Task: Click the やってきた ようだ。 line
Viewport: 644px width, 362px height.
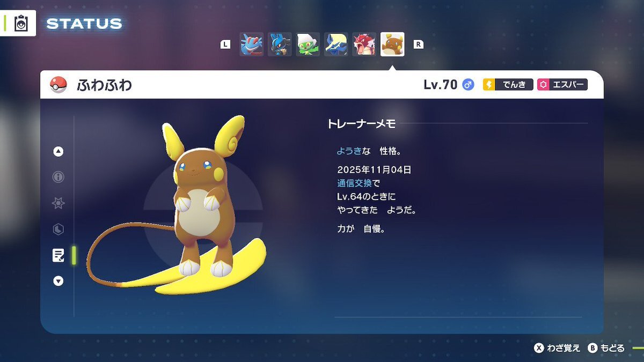Action: pos(377,210)
